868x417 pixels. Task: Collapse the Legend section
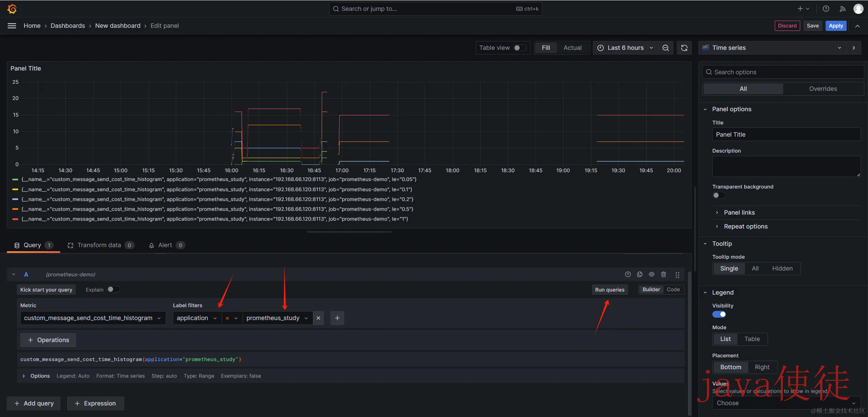(723, 293)
